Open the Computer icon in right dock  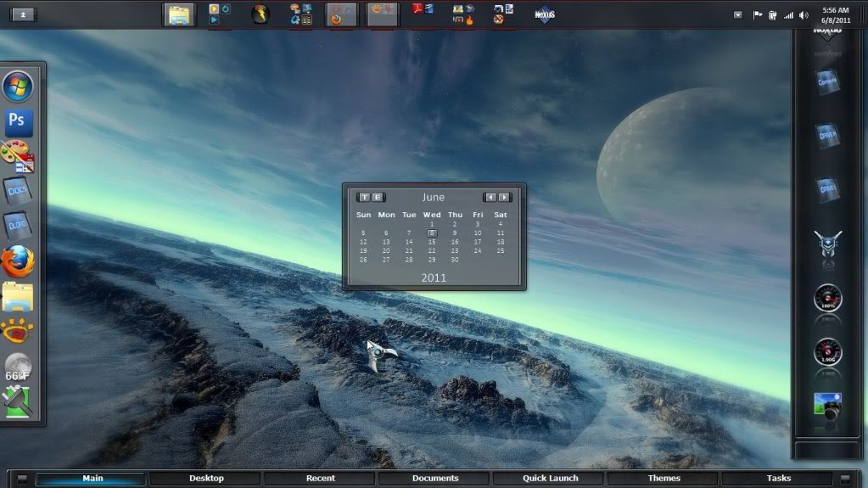[x=827, y=81]
